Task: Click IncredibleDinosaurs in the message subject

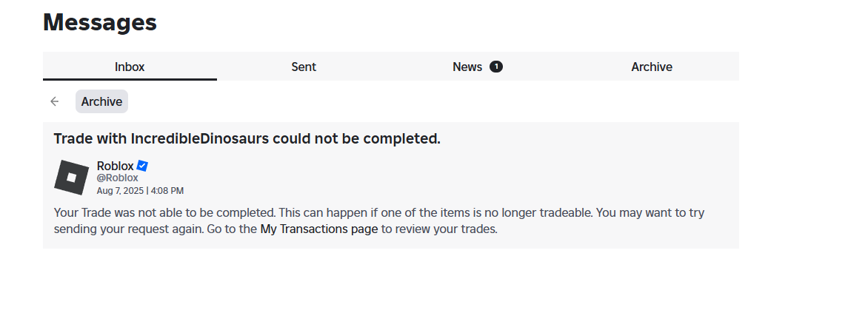Action: (x=200, y=138)
